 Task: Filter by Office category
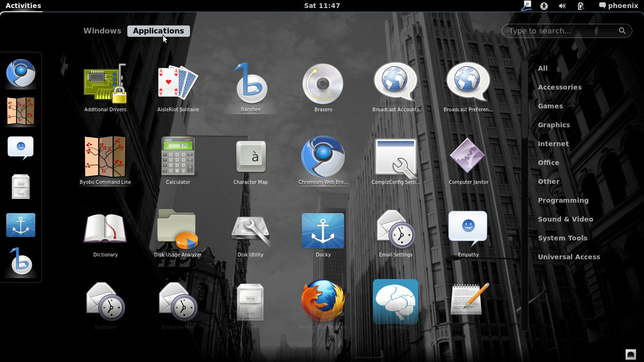coord(548,163)
